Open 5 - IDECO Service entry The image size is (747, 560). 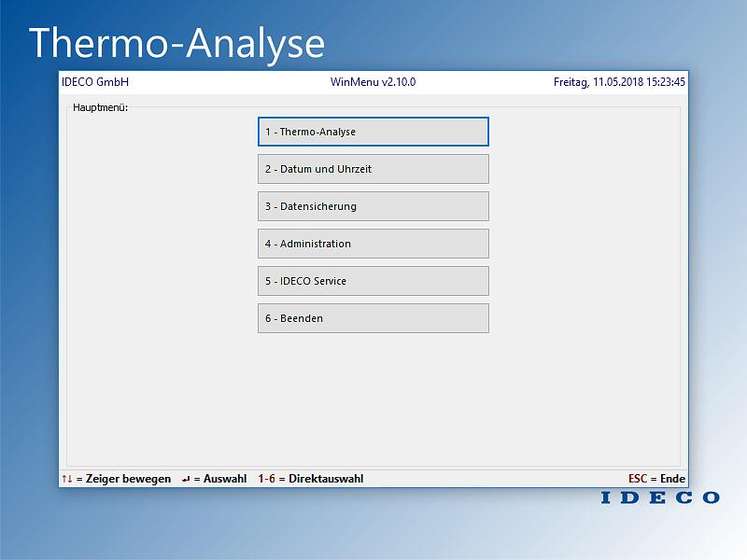pos(373,281)
